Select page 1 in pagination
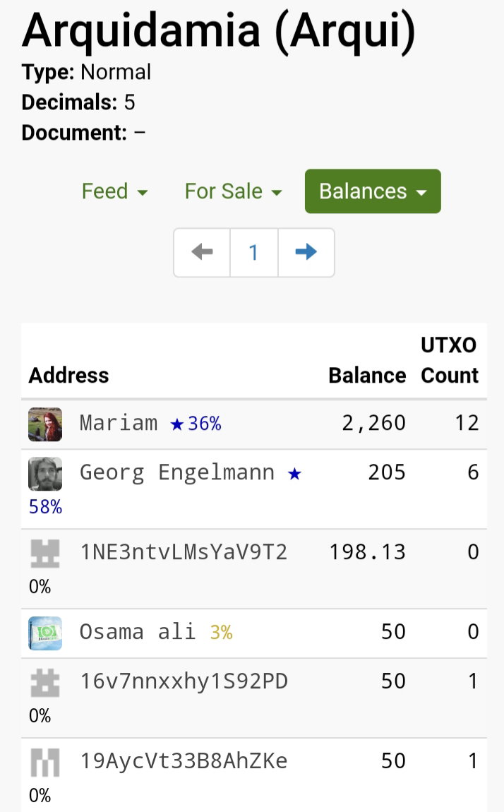The height and width of the screenshot is (812, 504). (253, 252)
